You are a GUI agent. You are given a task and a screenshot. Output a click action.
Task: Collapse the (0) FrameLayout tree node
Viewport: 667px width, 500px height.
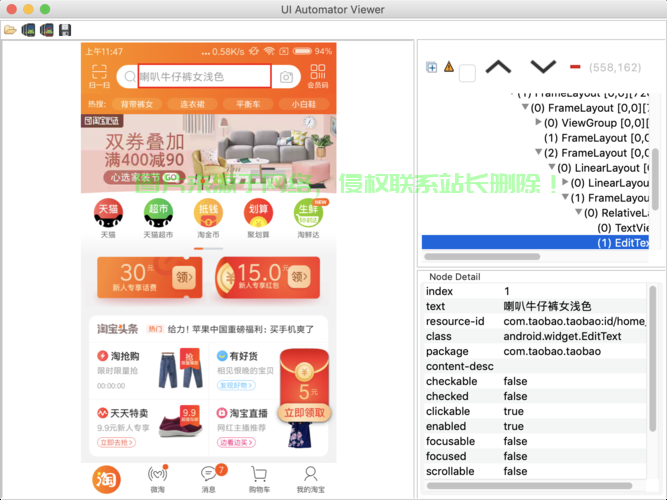[x=525, y=107]
